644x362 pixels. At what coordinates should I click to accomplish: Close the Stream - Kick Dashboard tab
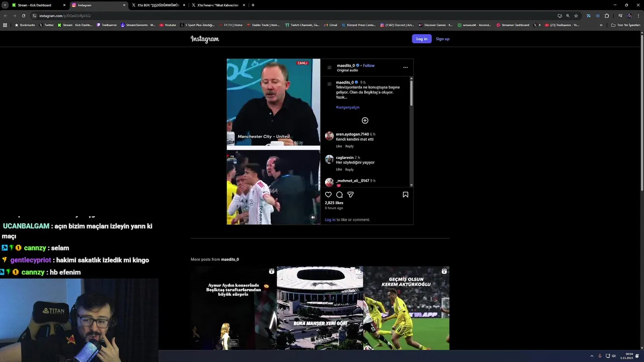(64, 5)
